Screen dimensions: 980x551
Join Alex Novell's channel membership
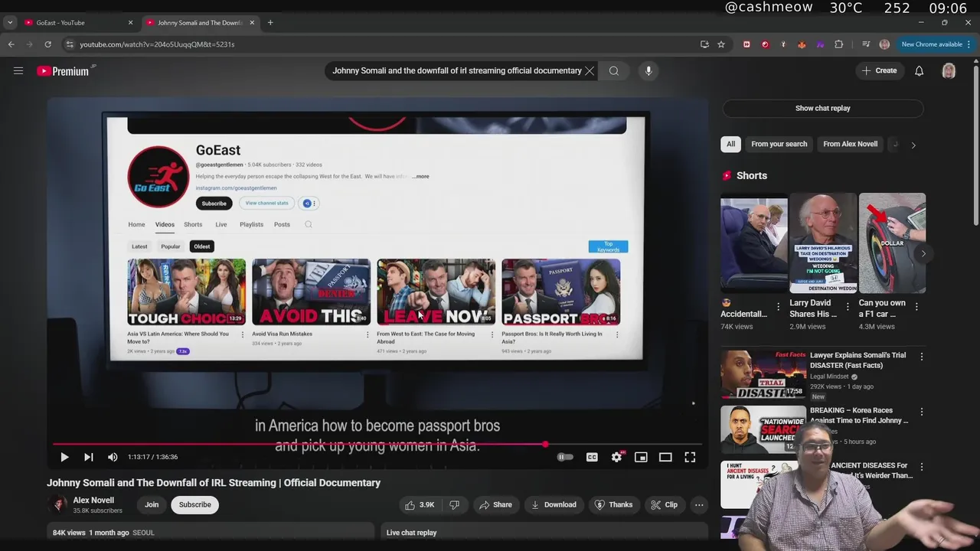tap(152, 504)
